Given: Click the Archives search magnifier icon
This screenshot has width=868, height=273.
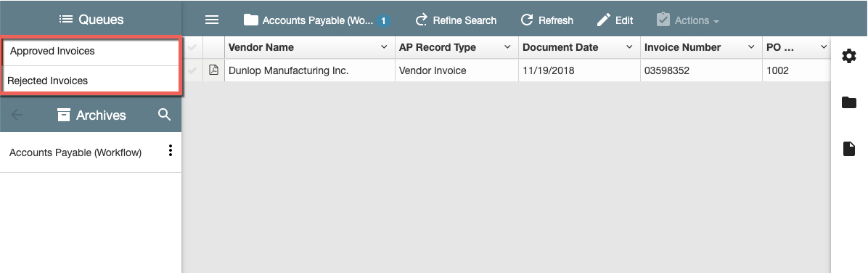Looking at the screenshot, I should click(x=164, y=115).
